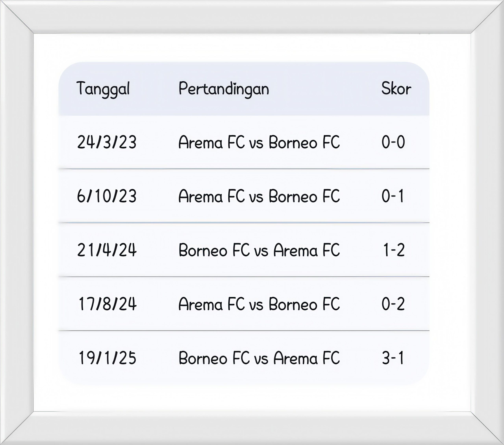Viewport: 504px width, 445px height.
Task: Select the date 19/1/25
Action: pyautogui.click(x=107, y=358)
